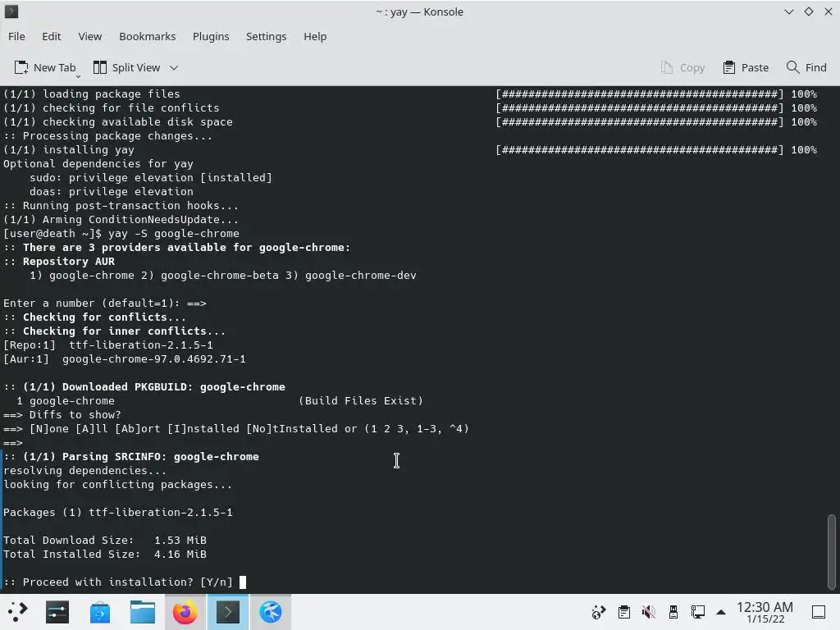Screen dimensions: 840x630
Task: Open the View menu
Action: pos(90,36)
